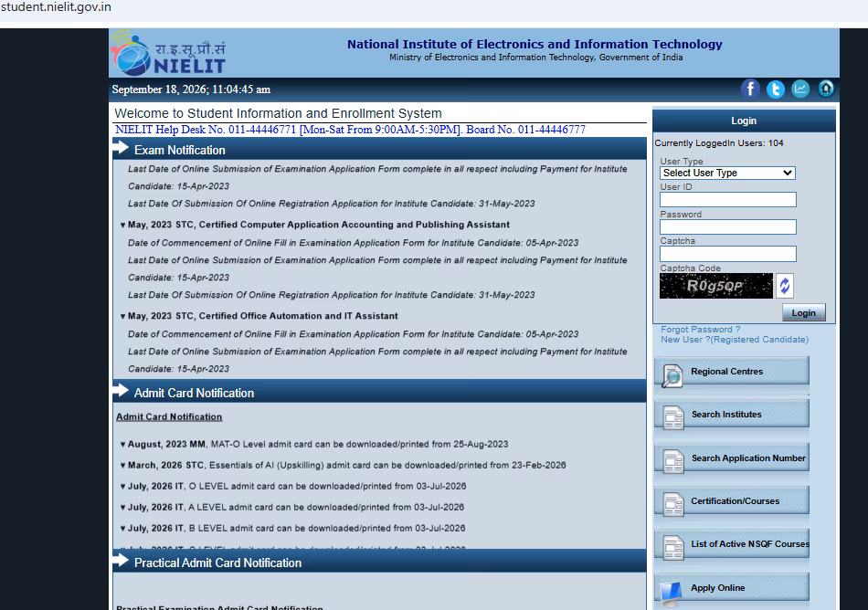Click the underlined Admit Card Notification heading
The image size is (868, 610).
point(169,417)
